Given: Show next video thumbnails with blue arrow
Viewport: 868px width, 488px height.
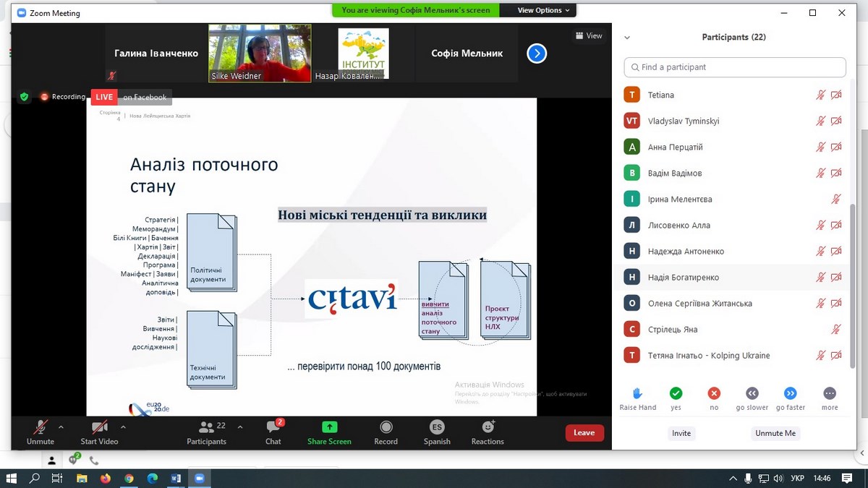Looking at the screenshot, I should [537, 53].
